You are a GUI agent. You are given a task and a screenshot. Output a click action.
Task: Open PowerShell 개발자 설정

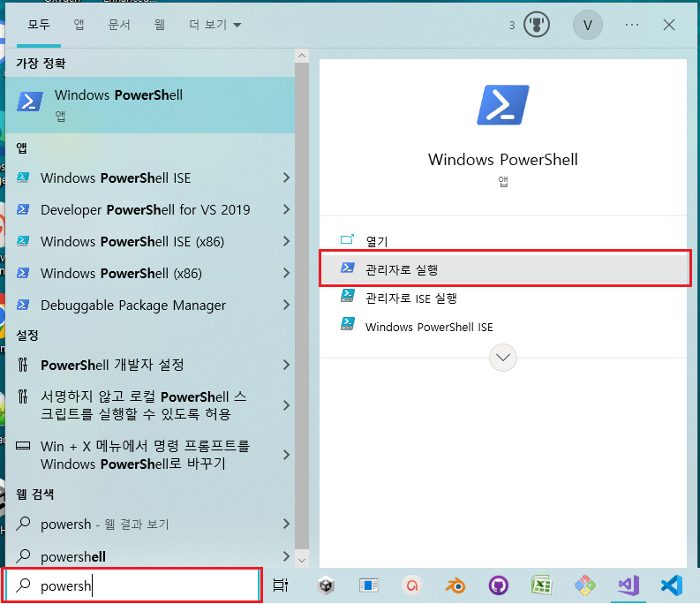click(150, 365)
